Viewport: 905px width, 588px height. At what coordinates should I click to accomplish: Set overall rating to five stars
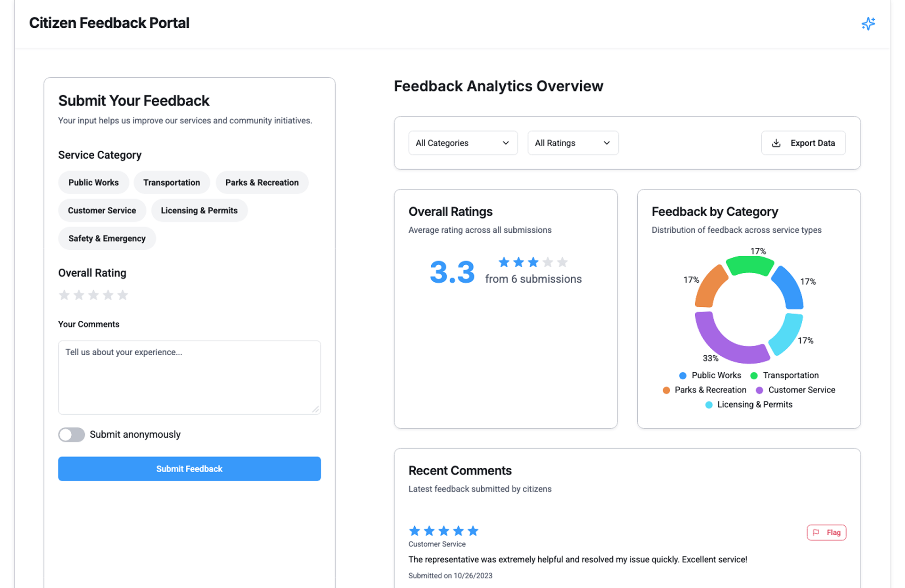123,295
